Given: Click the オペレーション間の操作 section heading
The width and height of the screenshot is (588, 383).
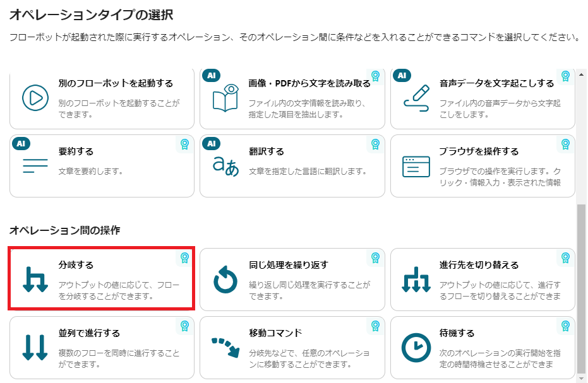Looking at the screenshot, I should click(x=64, y=230).
